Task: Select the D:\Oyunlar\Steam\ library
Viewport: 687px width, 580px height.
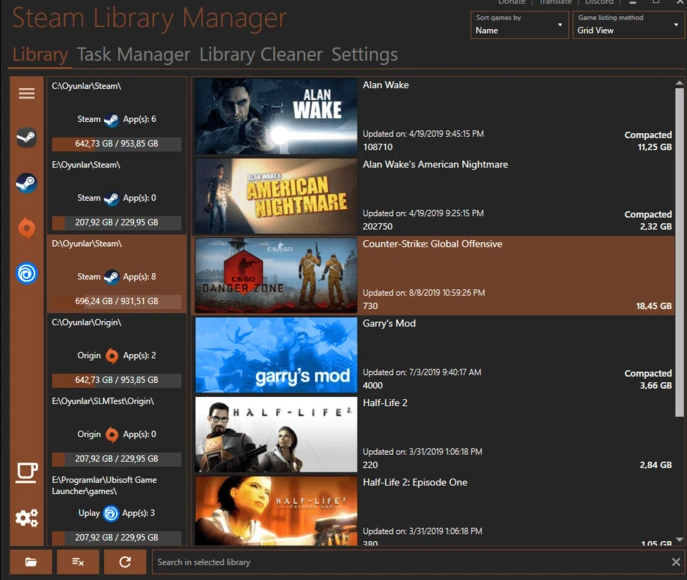Action: [x=117, y=274]
